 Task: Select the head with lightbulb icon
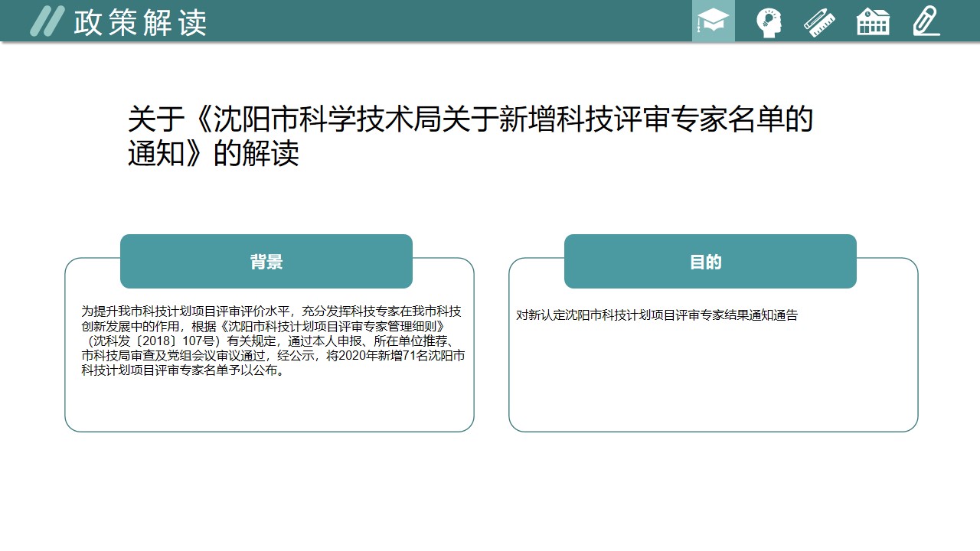pos(768,22)
